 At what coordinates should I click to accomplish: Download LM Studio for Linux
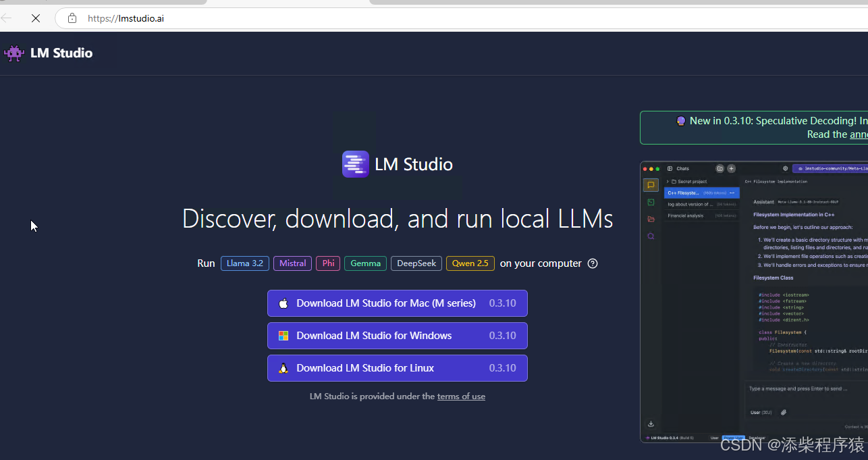398,368
